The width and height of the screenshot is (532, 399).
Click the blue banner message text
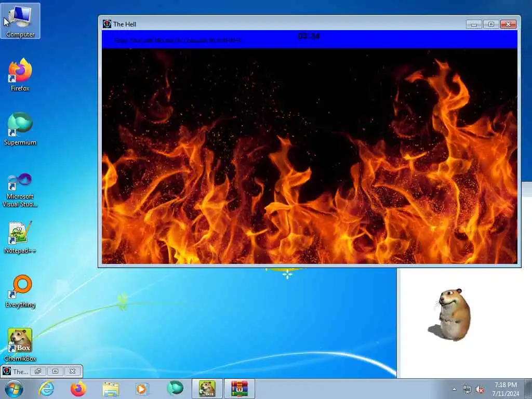(x=178, y=41)
